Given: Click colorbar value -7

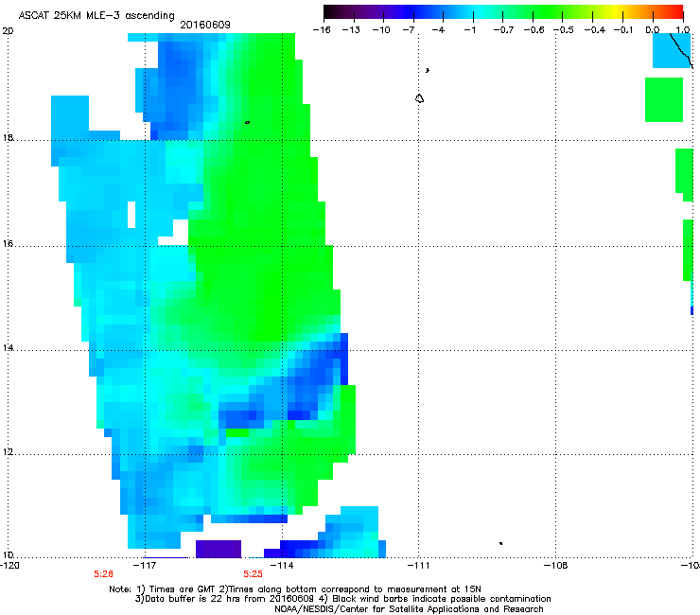Looking at the screenshot, I should point(409,30).
